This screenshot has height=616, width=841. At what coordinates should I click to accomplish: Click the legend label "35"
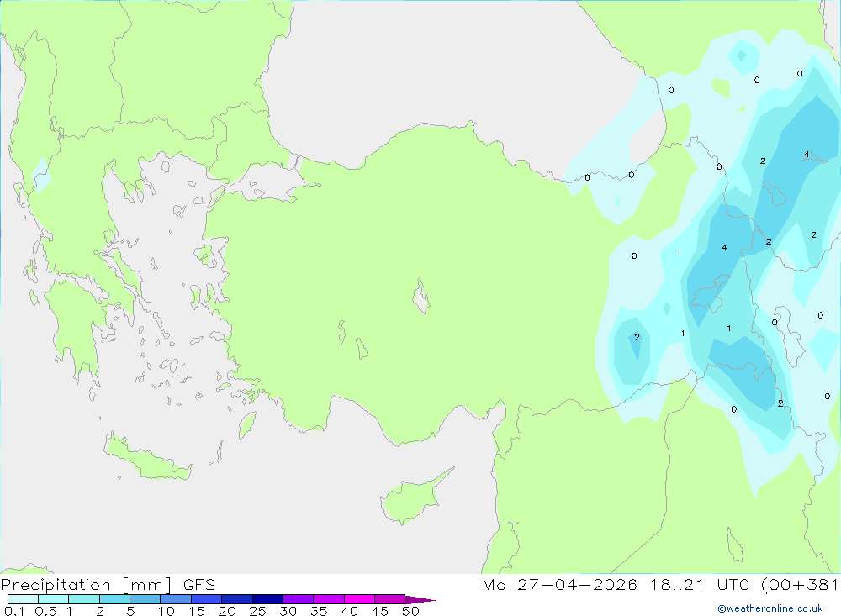(319, 611)
